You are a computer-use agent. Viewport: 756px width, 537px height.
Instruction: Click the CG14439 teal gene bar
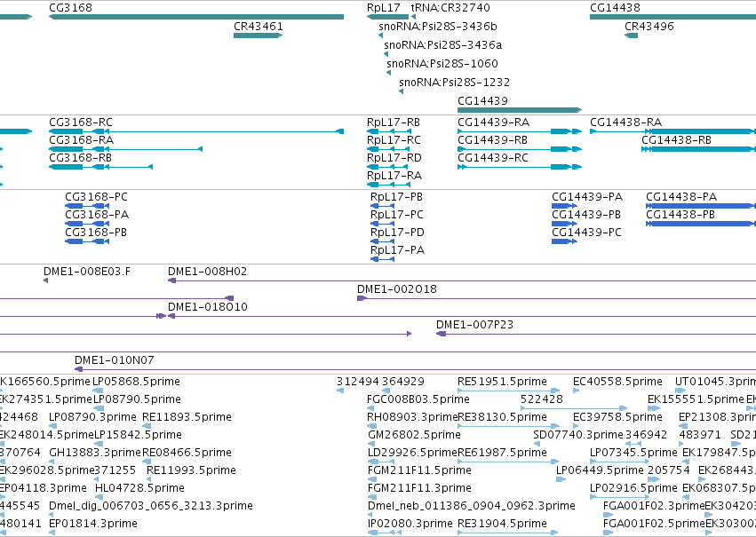coord(520,110)
